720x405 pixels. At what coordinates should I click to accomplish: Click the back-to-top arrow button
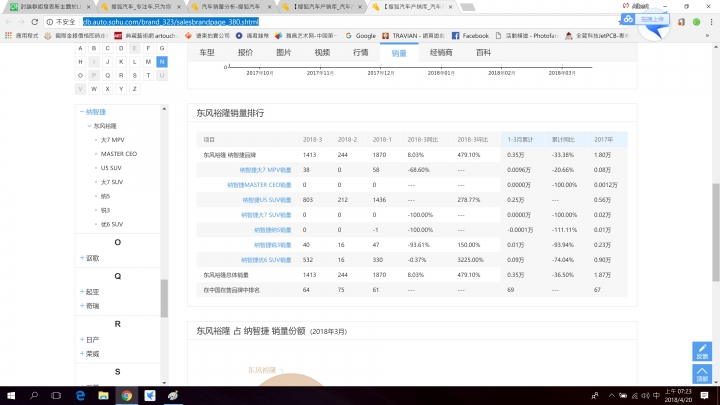pyautogui.click(x=702, y=374)
